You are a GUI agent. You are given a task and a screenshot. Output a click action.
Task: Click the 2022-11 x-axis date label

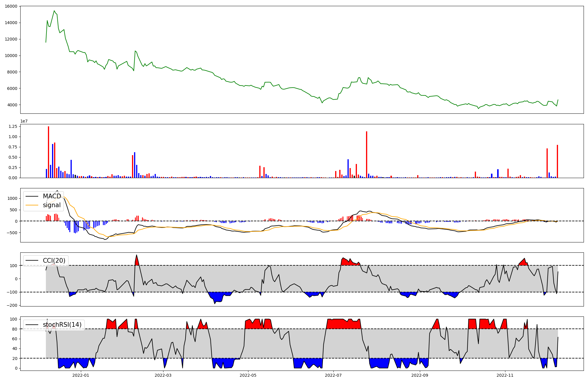point(505,375)
